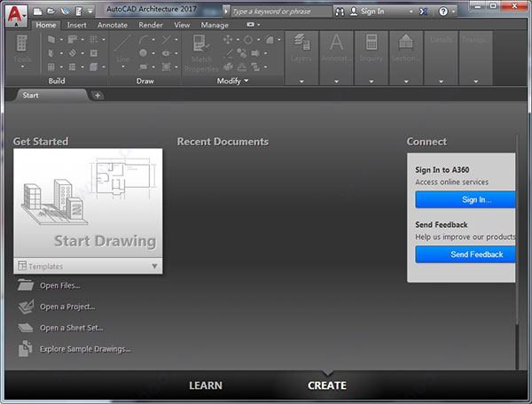The height and width of the screenshot is (404, 532).
Task: Open the Inquiry calculator panel icon
Action: 372,42
